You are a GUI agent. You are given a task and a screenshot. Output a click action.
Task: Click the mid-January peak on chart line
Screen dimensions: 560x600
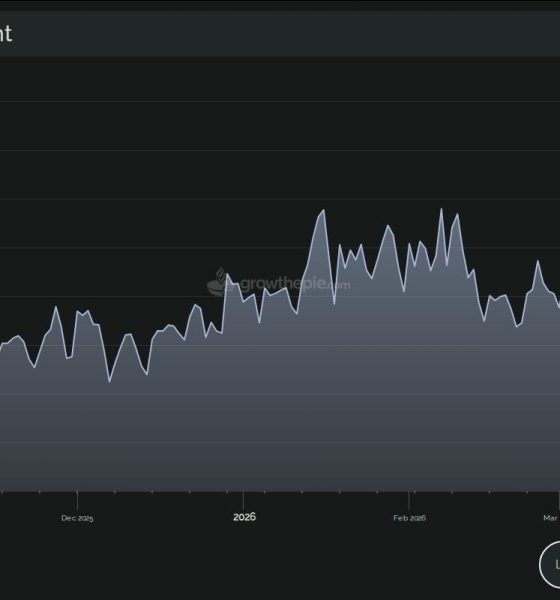tap(324, 210)
